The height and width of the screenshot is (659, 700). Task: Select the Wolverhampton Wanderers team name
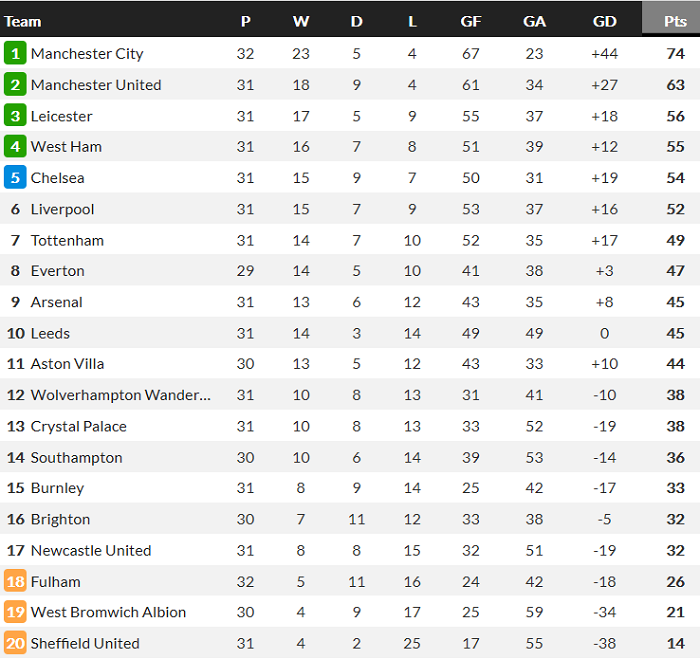(x=121, y=395)
